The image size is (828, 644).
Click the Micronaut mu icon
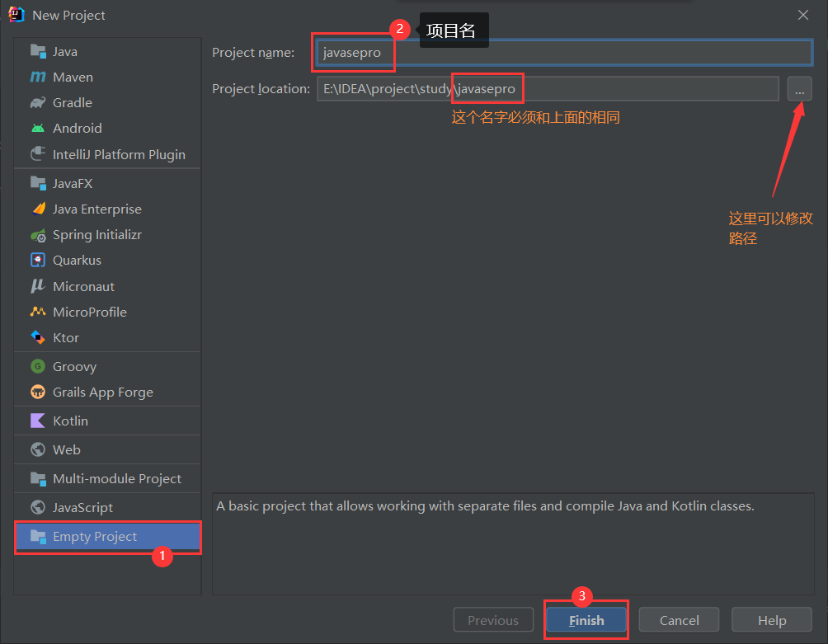point(38,286)
